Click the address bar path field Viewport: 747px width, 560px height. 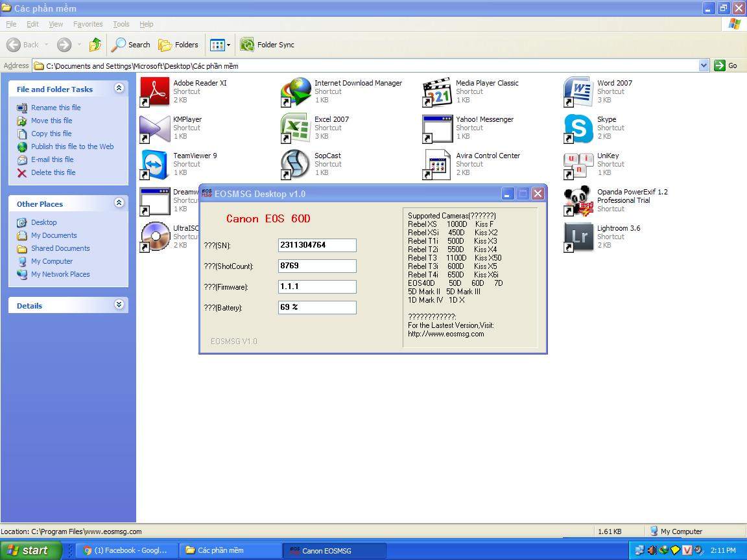(x=366, y=65)
